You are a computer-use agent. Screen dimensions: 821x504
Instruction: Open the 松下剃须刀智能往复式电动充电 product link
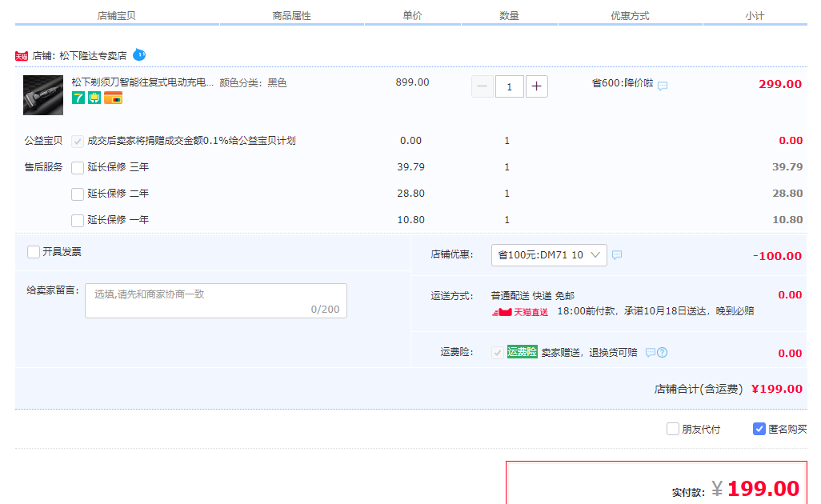[x=142, y=82]
